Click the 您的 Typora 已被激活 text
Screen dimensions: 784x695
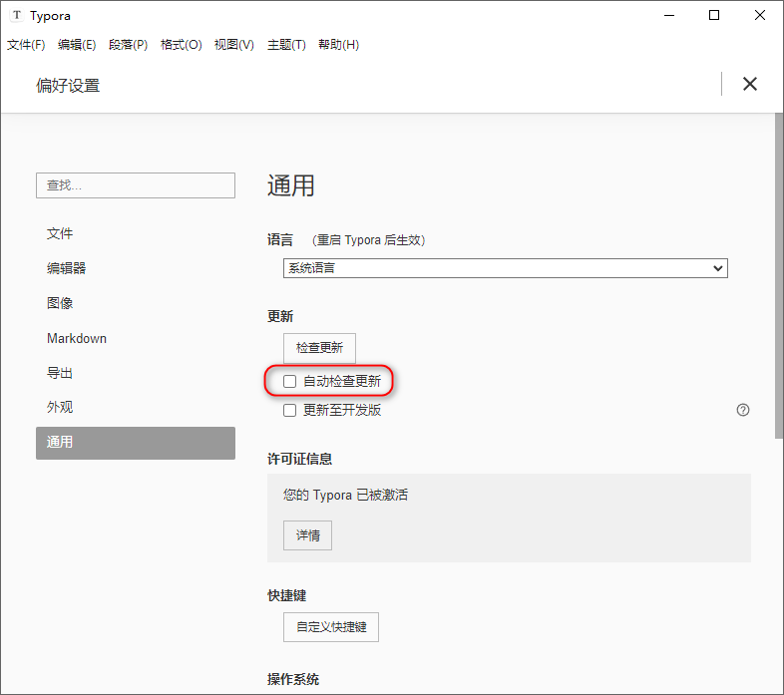click(345, 496)
